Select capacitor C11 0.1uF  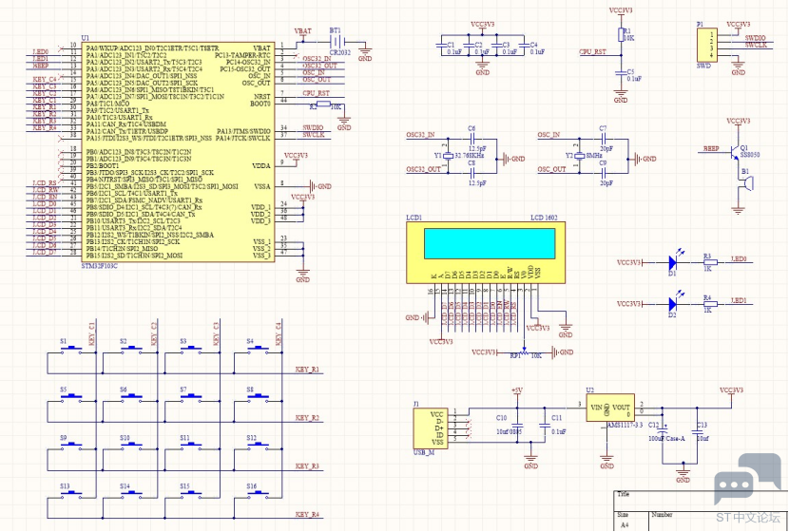tap(543, 426)
